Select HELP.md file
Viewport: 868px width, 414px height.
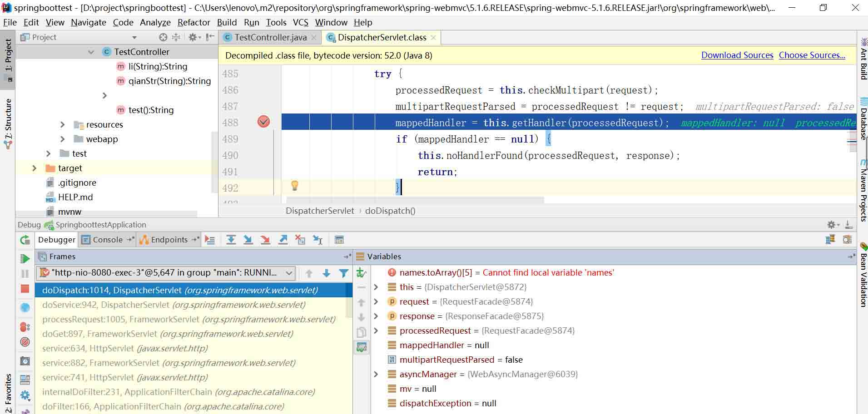pos(75,197)
